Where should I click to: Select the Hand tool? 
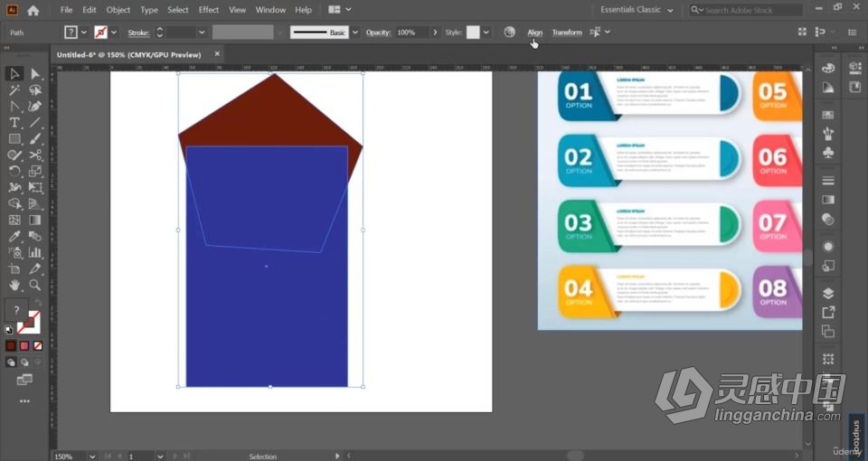click(14, 285)
